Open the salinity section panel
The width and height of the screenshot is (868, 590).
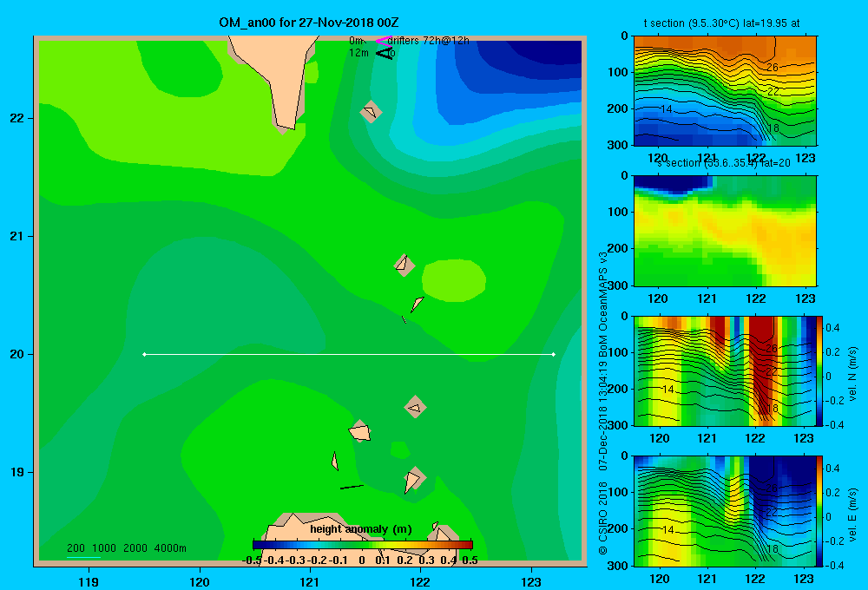[x=725, y=231]
